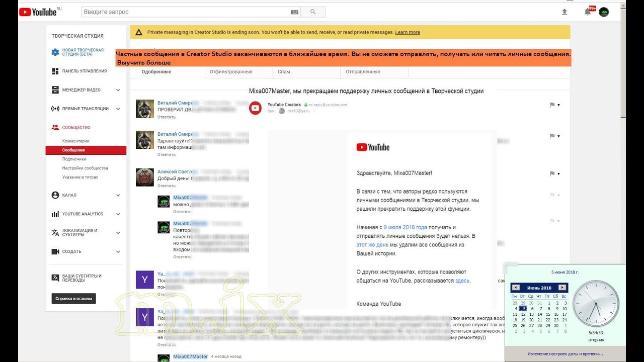Select date 20 in the calendar

[x=531, y=320]
